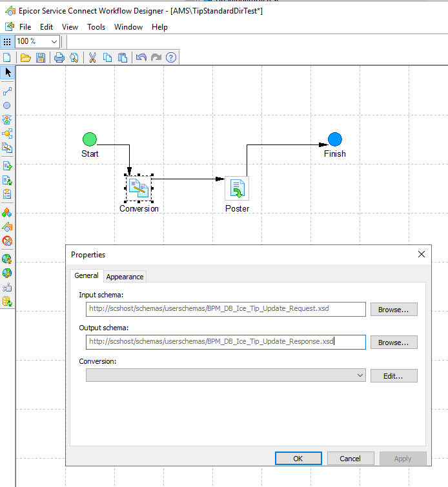Pick the document with green arrow tool

7,166
